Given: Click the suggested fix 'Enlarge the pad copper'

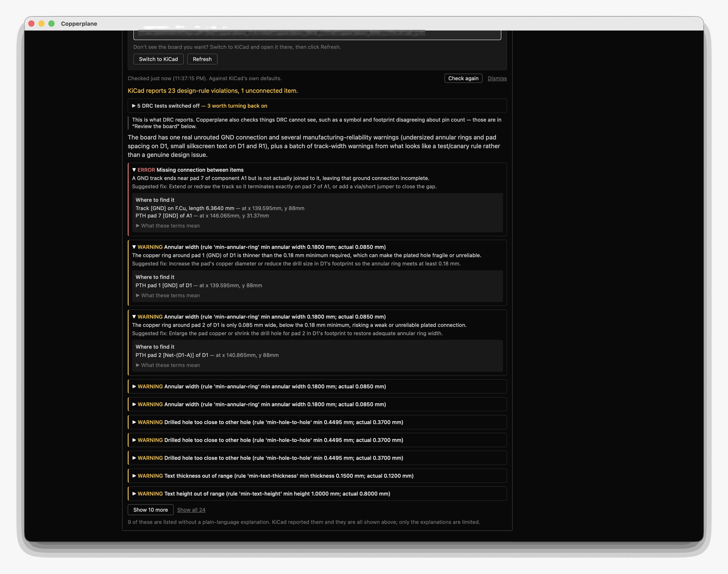Looking at the screenshot, I should [287, 333].
